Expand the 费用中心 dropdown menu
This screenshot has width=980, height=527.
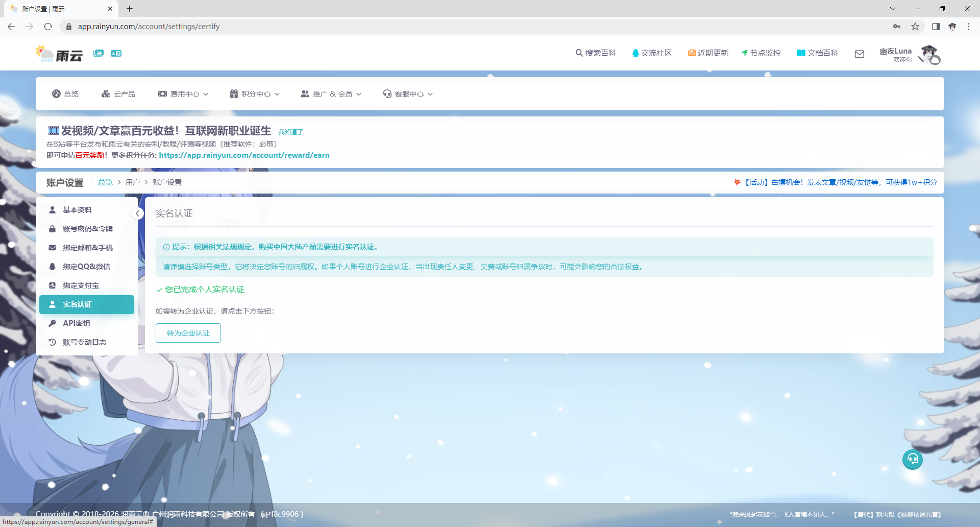tap(183, 93)
